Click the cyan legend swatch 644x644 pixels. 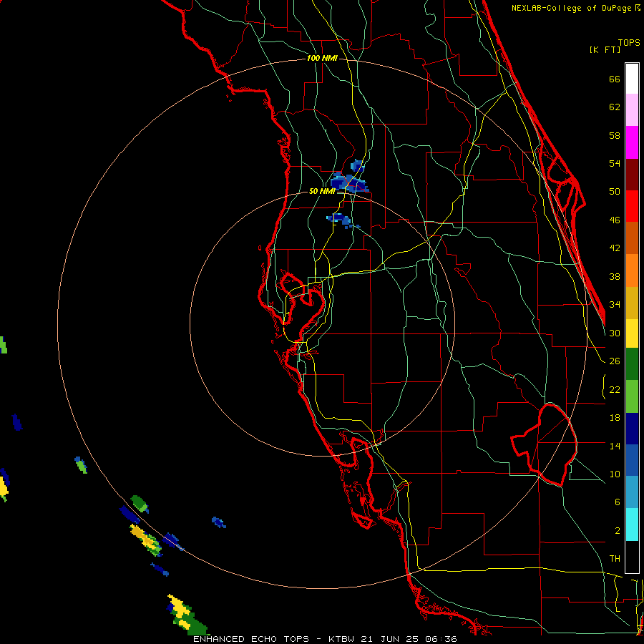point(632,525)
